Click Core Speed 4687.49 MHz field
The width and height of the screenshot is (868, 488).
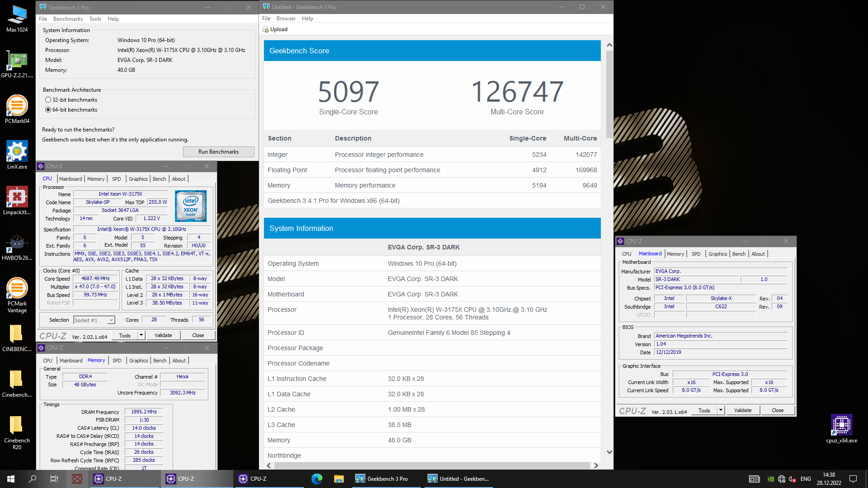95,279
